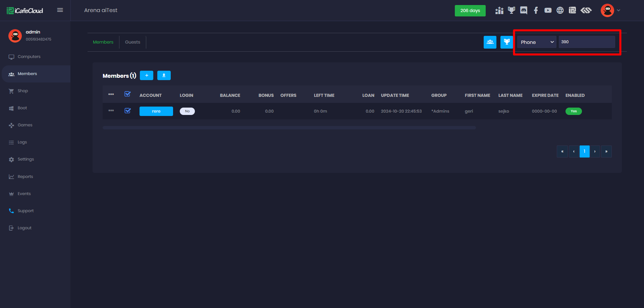Uncheck the checkbox for rere row

tap(127, 111)
